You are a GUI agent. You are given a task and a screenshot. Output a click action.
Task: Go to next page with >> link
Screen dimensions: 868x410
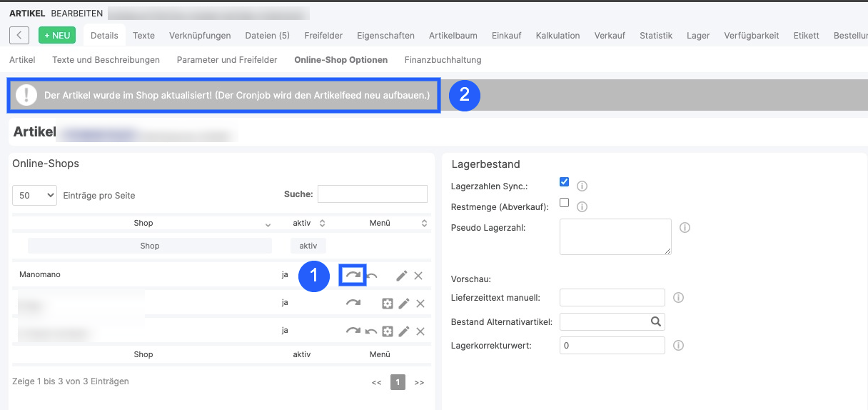(x=419, y=383)
